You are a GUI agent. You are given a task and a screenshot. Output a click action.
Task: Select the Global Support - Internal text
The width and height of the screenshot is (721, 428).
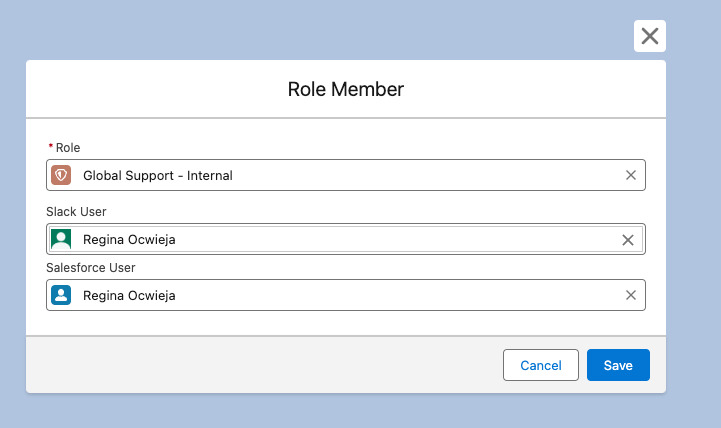[x=158, y=176]
